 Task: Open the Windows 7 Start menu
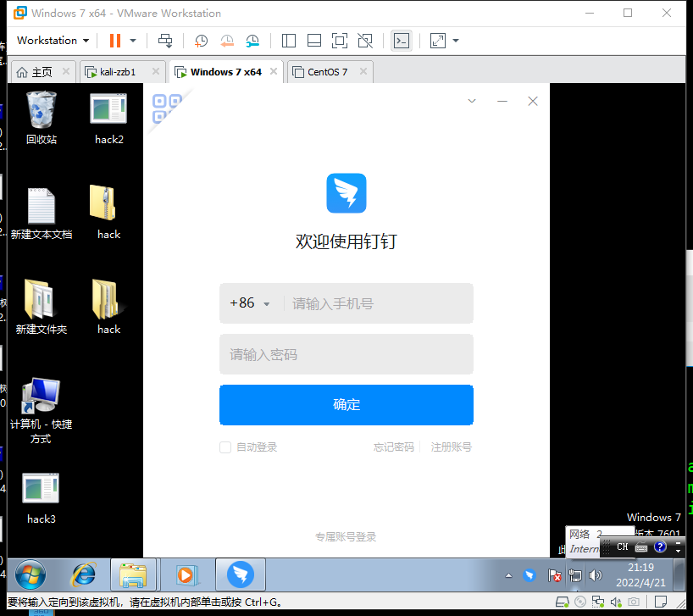pos(30,574)
